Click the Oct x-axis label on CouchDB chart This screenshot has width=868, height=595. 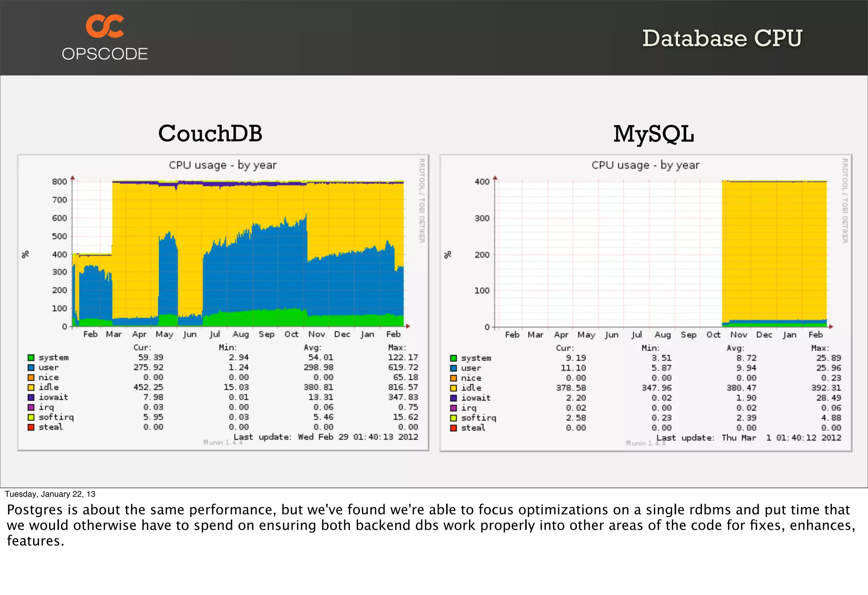(292, 334)
